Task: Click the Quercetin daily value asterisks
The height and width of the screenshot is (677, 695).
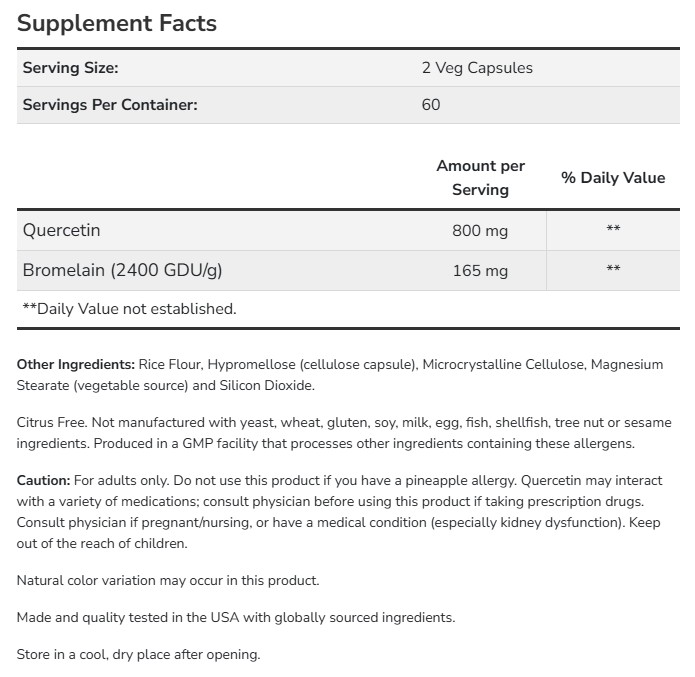Action: coord(613,231)
